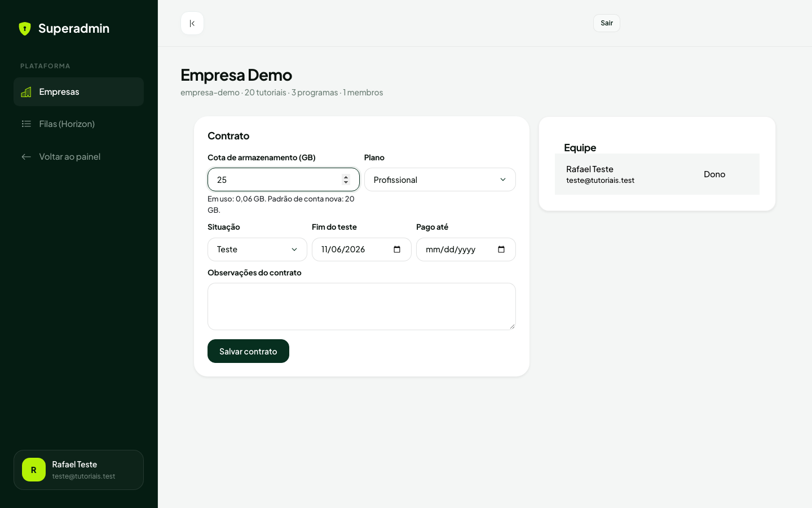Viewport: 812px width, 508px height.
Task: Click the back arrow icon beside Voltar ao painel
Action: (26, 157)
